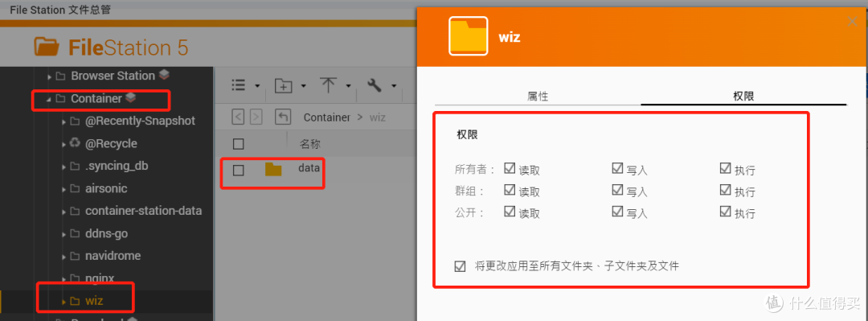Click the create new folder icon

284,85
